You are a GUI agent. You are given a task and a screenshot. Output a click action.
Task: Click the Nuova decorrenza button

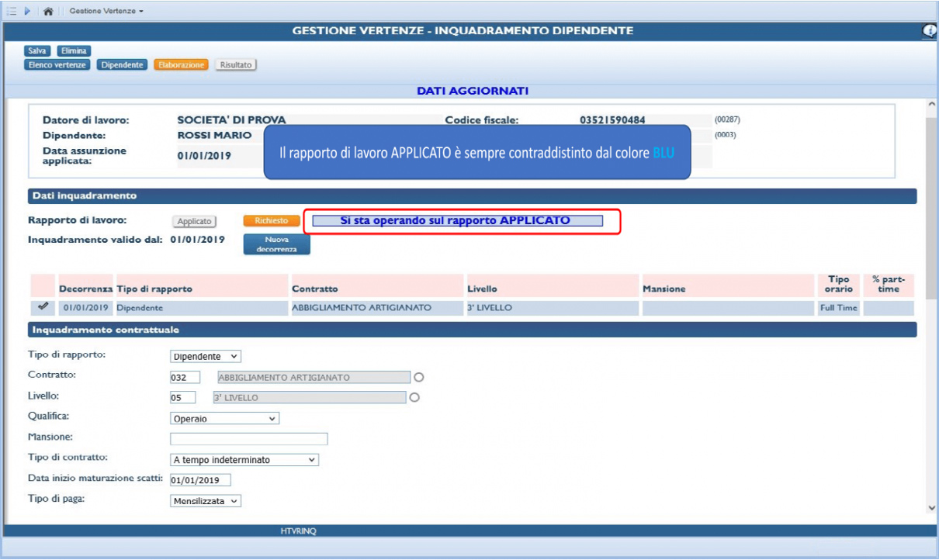point(276,244)
